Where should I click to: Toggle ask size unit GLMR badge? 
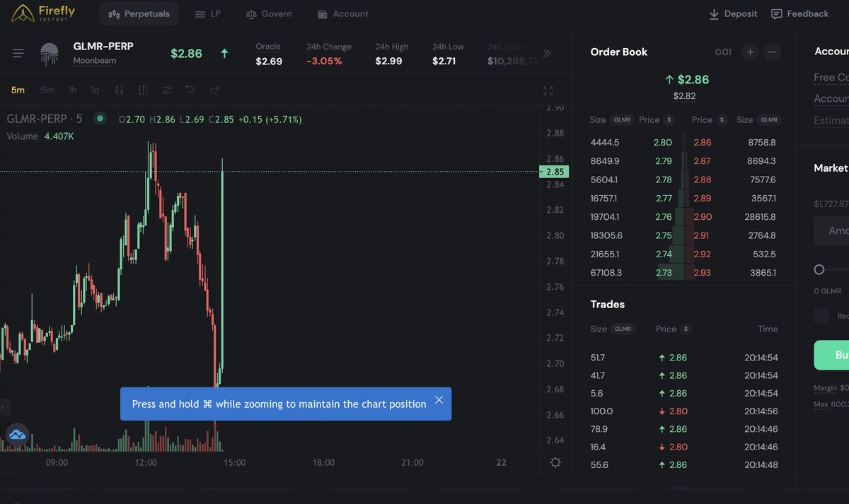tap(768, 120)
